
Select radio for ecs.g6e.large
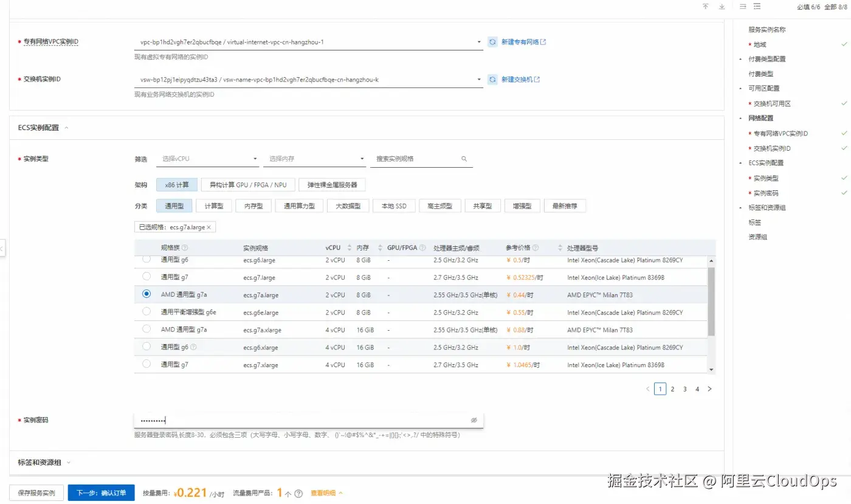pyautogui.click(x=146, y=311)
